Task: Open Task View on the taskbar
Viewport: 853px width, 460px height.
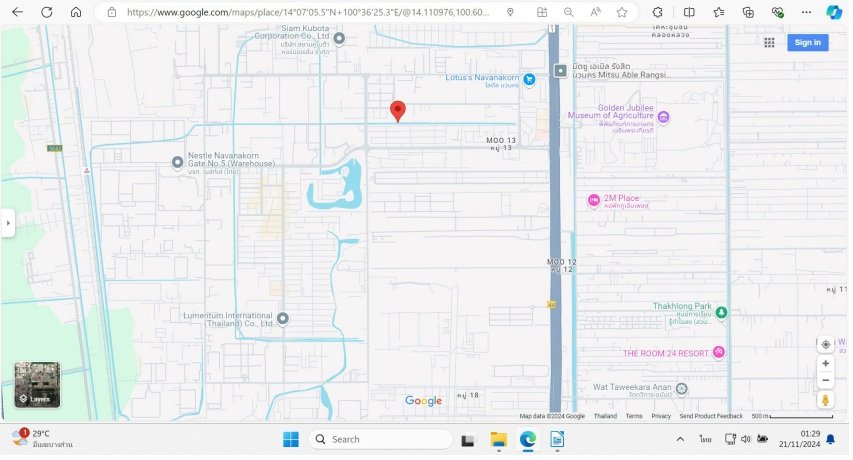Action: tap(468, 440)
